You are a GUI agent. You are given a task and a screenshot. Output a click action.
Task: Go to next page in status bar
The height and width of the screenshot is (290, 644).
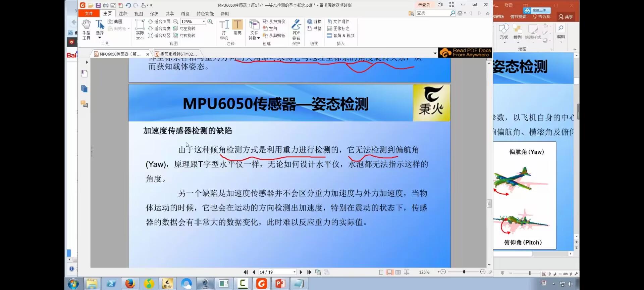coord(301,272)
